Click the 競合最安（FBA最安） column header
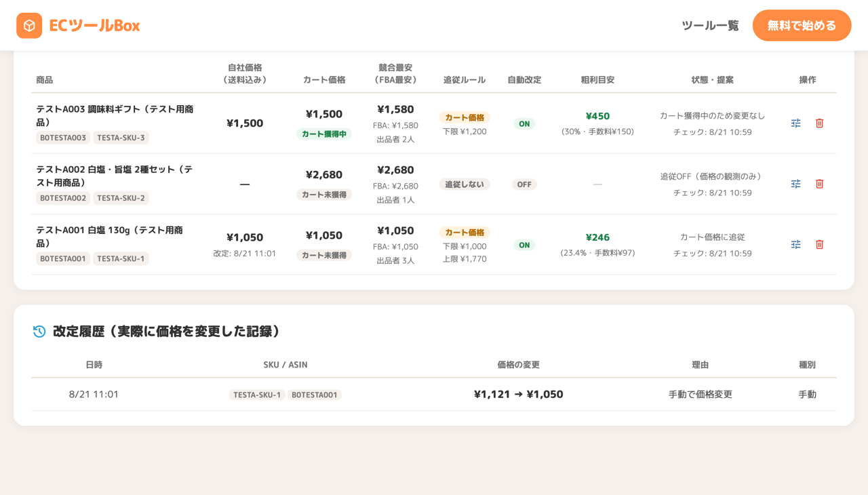This screenshot has width=868, height=495. click(x=395, y=73)
